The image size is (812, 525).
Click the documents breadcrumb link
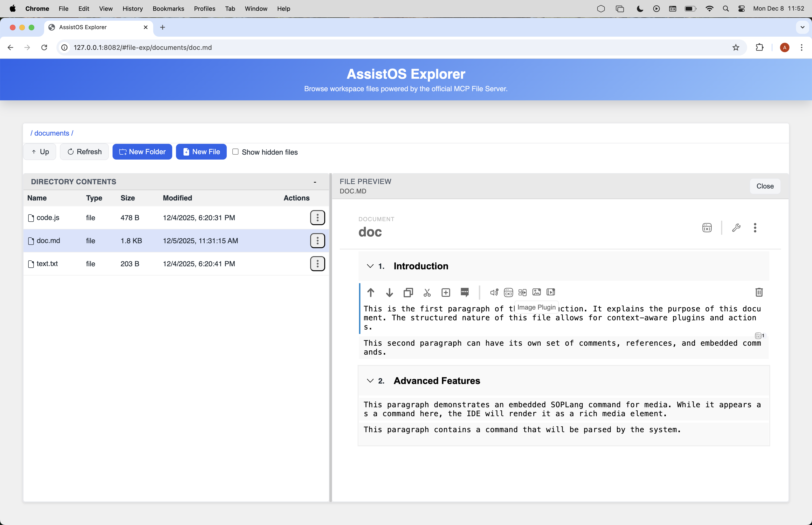51,133
